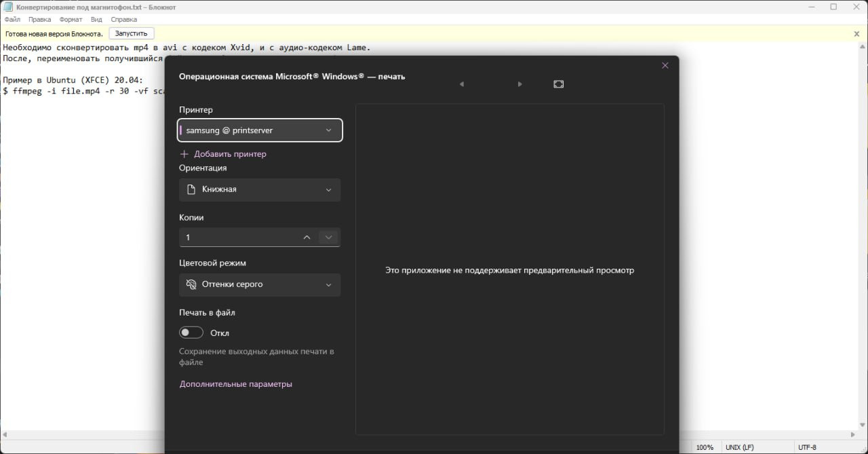The height and width of the screenshot is (454, 868).
Task: Open the Справка menu
Action: click(123, 20)
